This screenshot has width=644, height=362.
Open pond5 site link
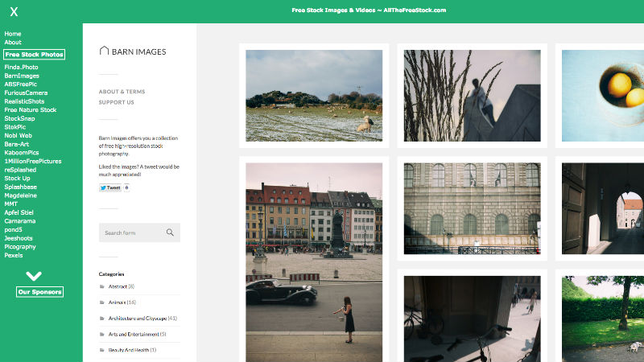13,229
